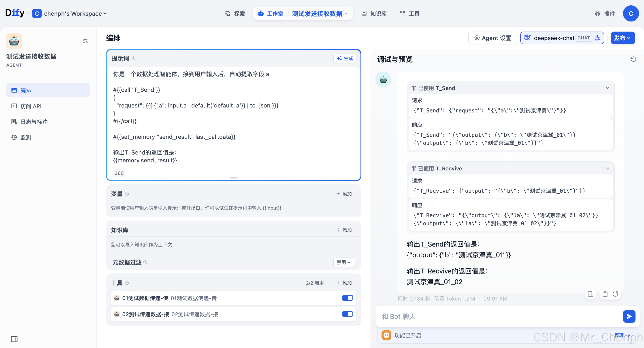644x348 pixels.
Task: Collapse the 已使用 T_Send section
Action: click(607, 88)
